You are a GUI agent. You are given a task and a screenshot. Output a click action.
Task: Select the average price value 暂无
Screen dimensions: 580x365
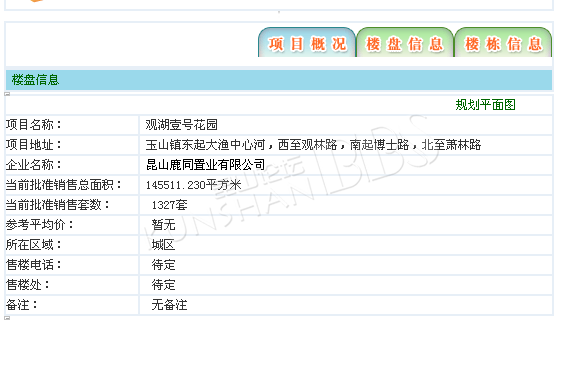pos(163,225)
